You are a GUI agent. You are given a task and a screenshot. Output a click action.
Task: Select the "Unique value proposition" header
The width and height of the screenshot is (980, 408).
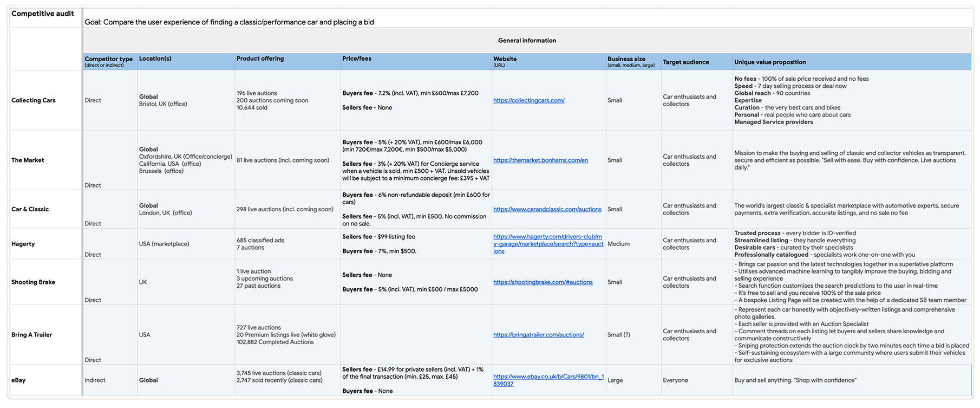[x=770, y=62]
